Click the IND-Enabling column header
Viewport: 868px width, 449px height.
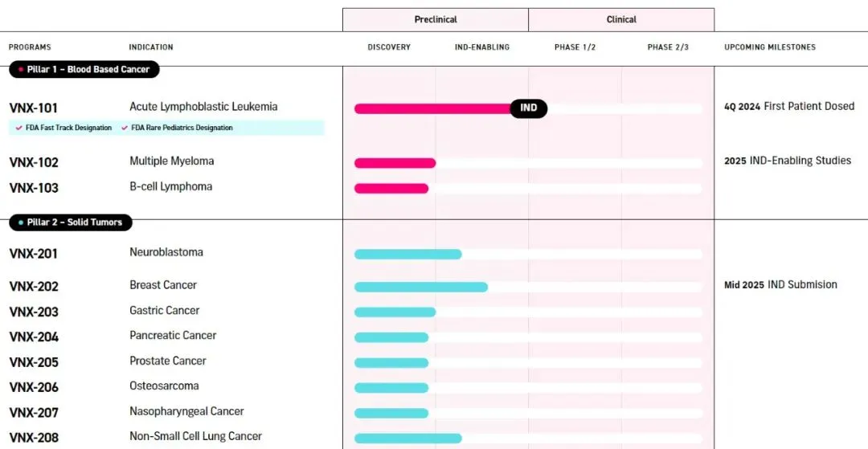pyautogui.click(x=482, y=47)
